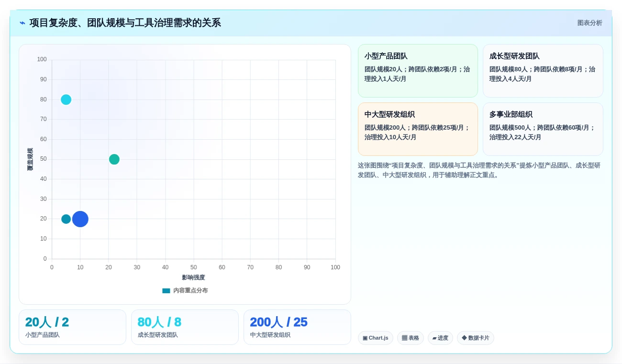Click the 覆盖规模 y-axis title
The height and width of the screenshot is (364, 622).
[30, 159]
